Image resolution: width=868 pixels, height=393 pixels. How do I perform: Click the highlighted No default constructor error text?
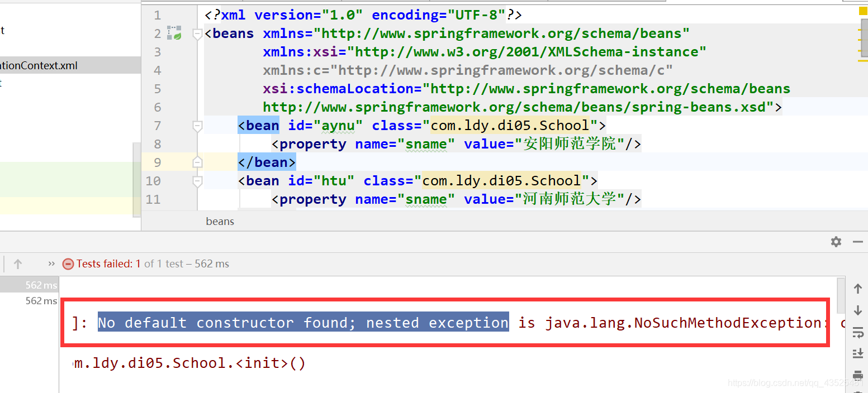tap(302, 322)
